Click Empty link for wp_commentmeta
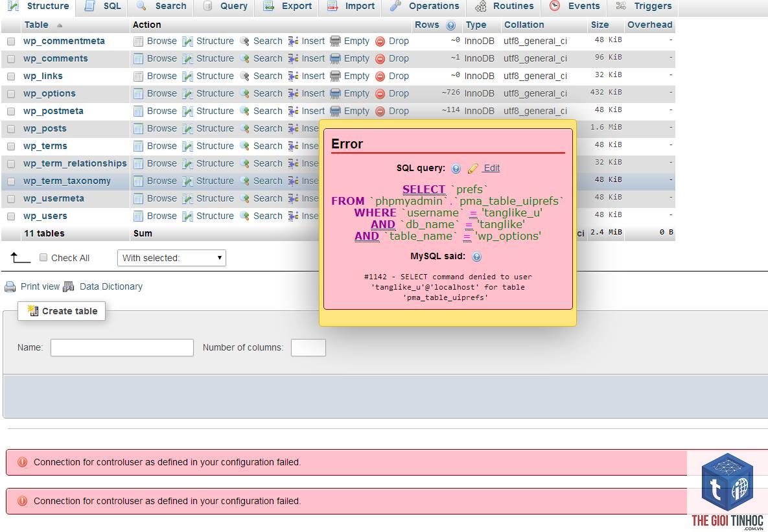This screenshot has width=768, height=532. coord(356,41)
